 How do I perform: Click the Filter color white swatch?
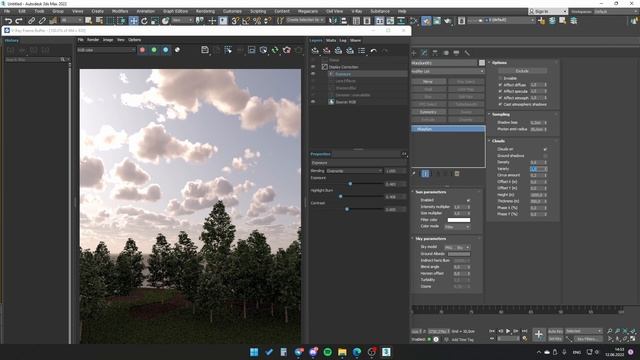click(x=459, y=220)
